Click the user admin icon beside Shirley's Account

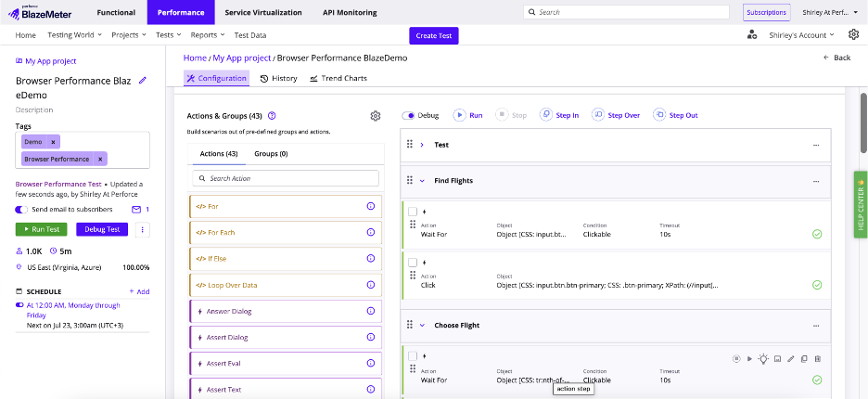(752, 35)
